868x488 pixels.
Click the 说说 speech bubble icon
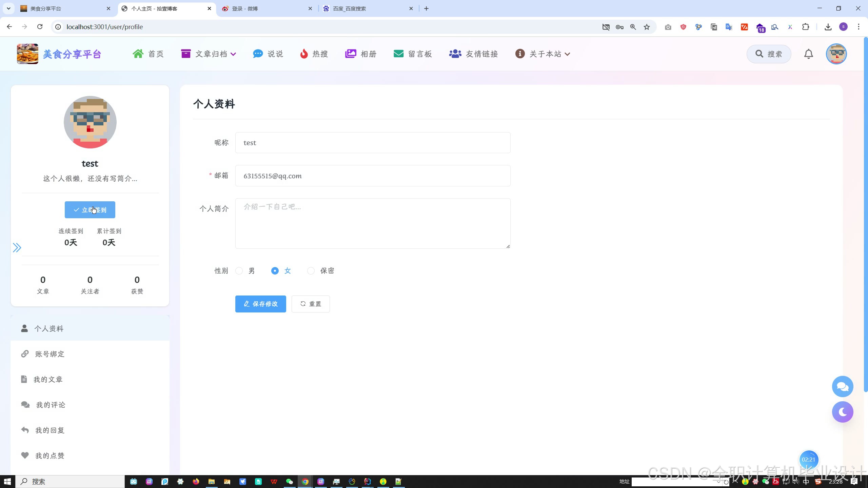(258, 54)
